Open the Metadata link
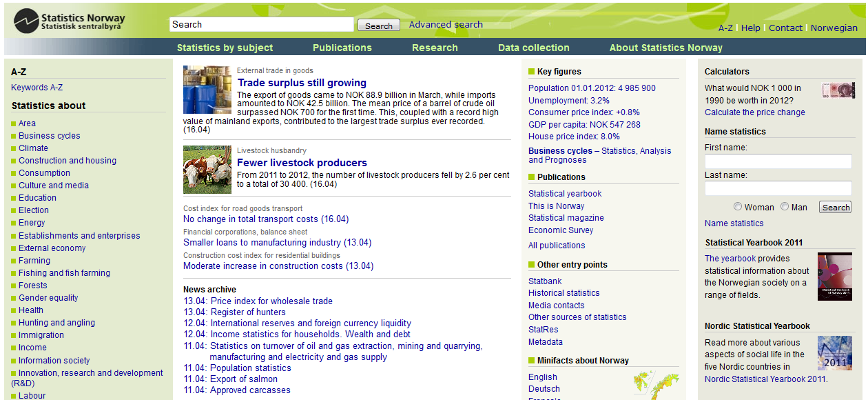This screenshot has width=868, height=400. [546, 342]
